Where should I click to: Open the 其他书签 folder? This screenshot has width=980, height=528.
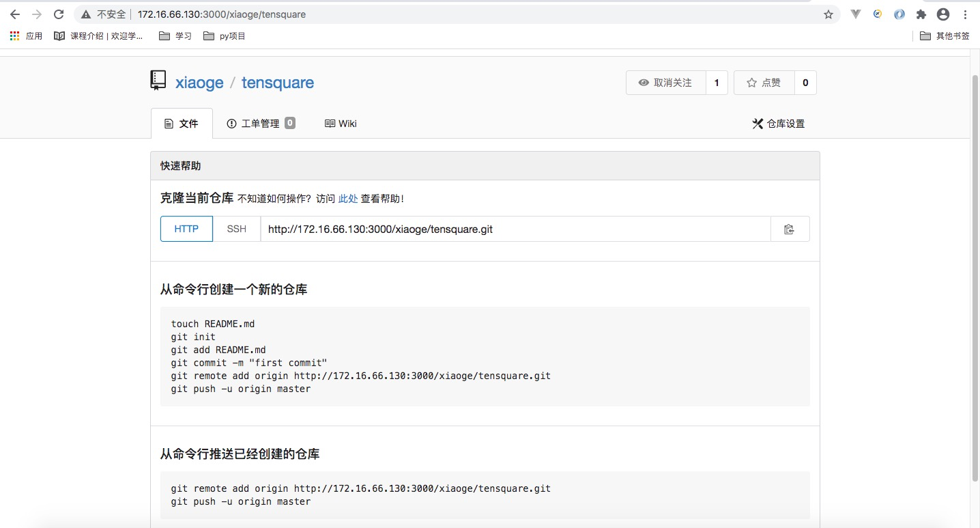point(945,36)
